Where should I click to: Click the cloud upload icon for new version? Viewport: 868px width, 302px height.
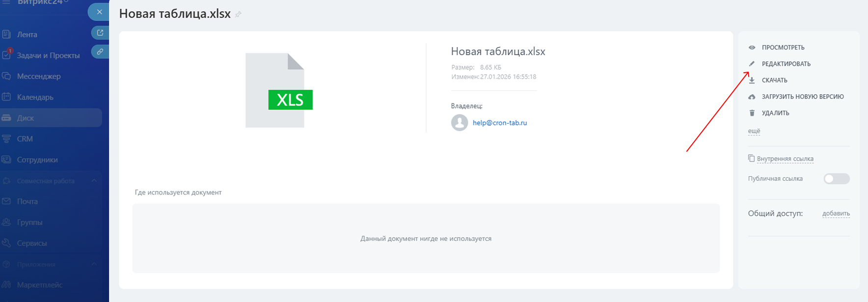pos(752,97)
